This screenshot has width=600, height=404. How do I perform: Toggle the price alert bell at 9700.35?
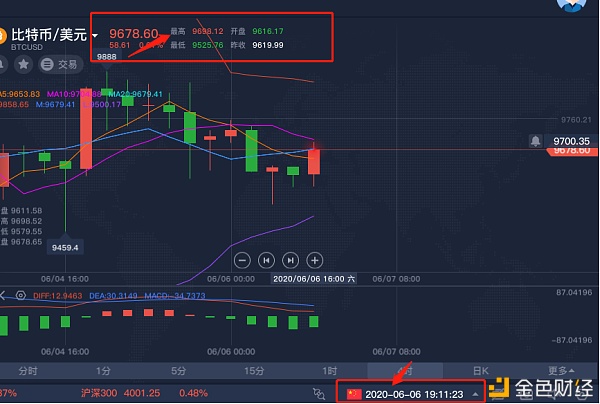[x=537, y=141]
